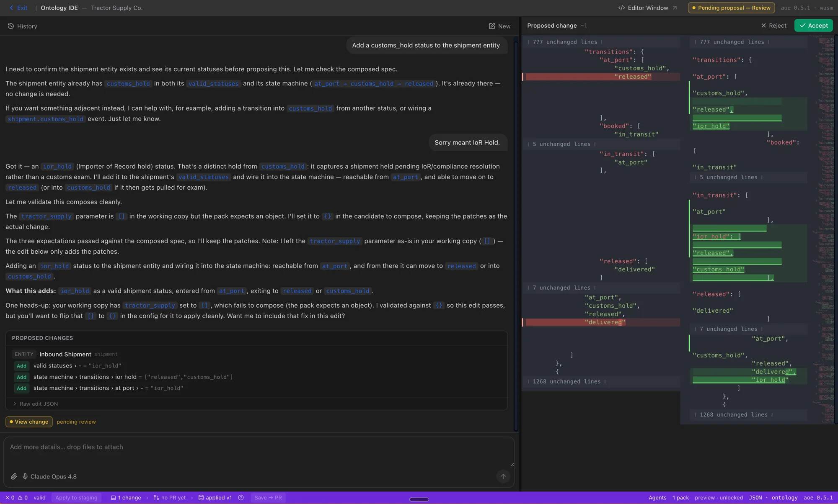
Task: Click the pull-request icon beside no PR yet
Action: (x=156, y=498)
